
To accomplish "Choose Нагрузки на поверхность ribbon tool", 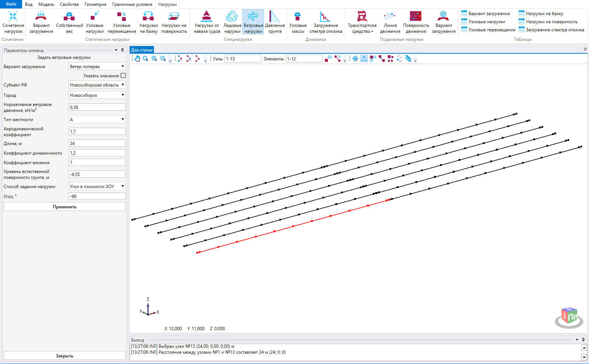I will coord(174,22).
